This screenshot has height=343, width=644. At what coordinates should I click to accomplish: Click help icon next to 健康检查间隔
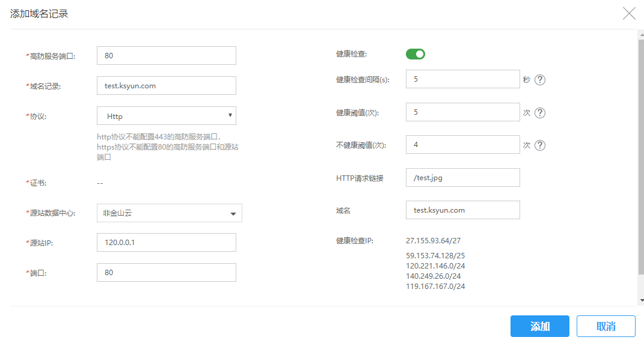tap(540, 80)
